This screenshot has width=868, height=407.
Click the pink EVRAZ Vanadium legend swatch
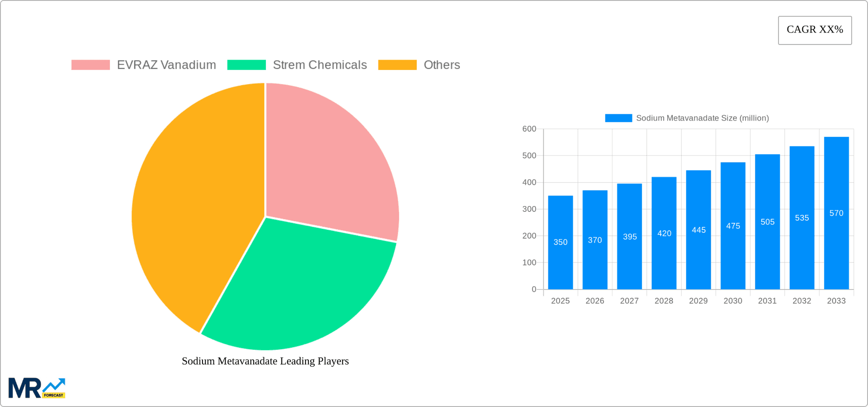(90, 65)
